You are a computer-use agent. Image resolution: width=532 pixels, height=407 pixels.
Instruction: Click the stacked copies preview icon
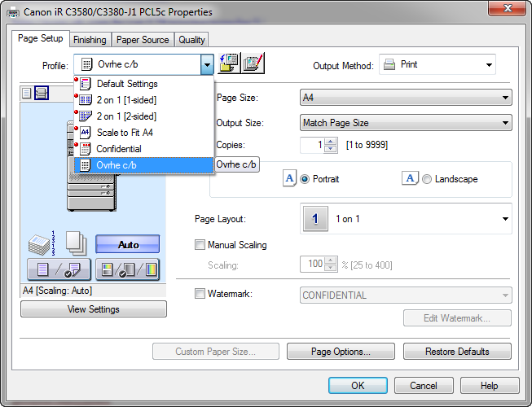click(76, 243)
